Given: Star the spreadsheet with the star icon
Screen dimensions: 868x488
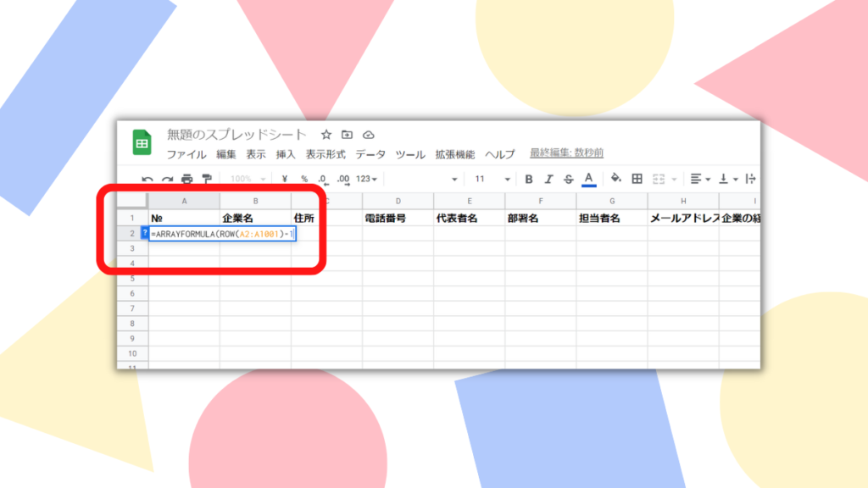Looking at the screenshot, I should tap(326, 135).
